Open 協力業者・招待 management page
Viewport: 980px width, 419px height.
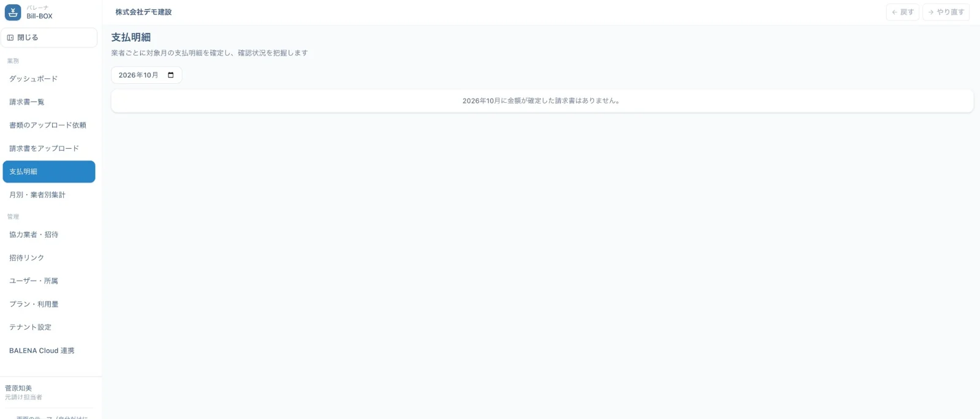pos(49,235)
